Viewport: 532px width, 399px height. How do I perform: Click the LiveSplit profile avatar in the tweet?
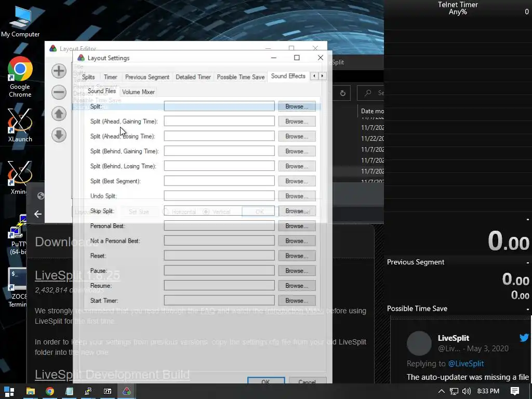pos(419,343)
